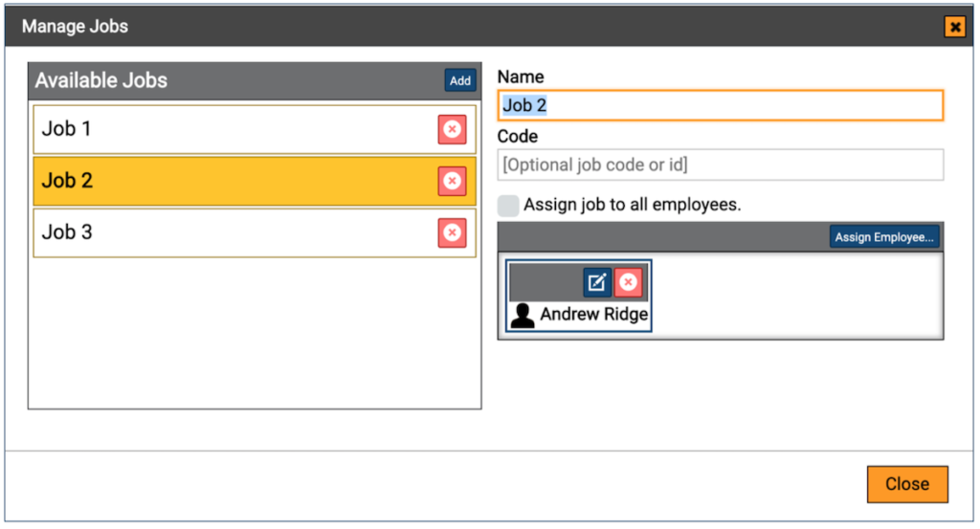
Task: Click the Manage Jobs title bar text
Action: point(75,26)
